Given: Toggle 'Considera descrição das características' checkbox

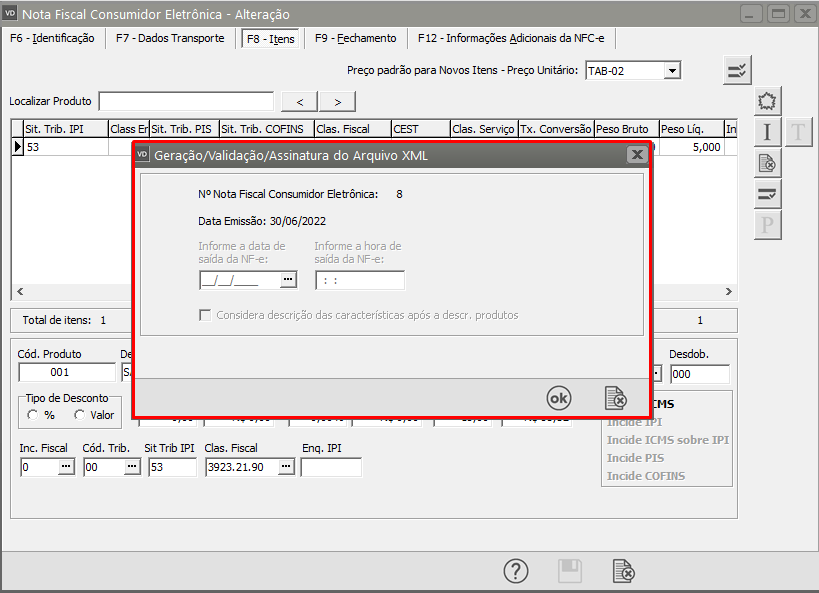Looking at the screenshot, I should 205,315.
